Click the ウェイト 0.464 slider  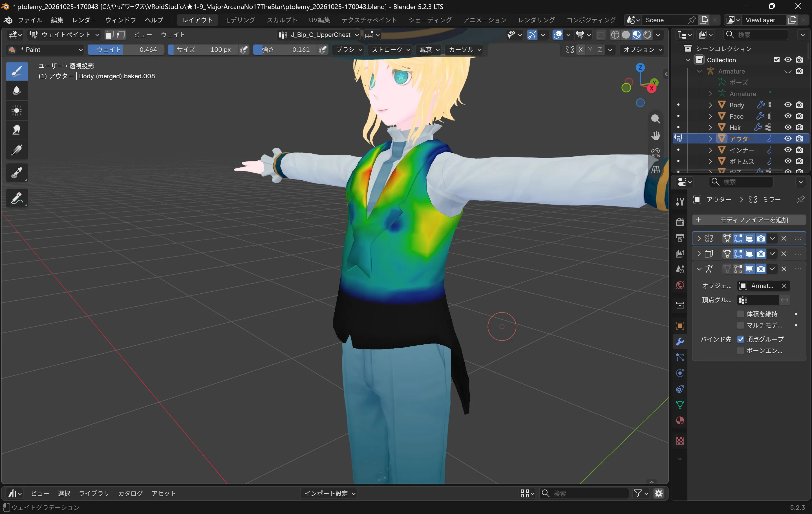pyautogui.click(x=126, y=50)
